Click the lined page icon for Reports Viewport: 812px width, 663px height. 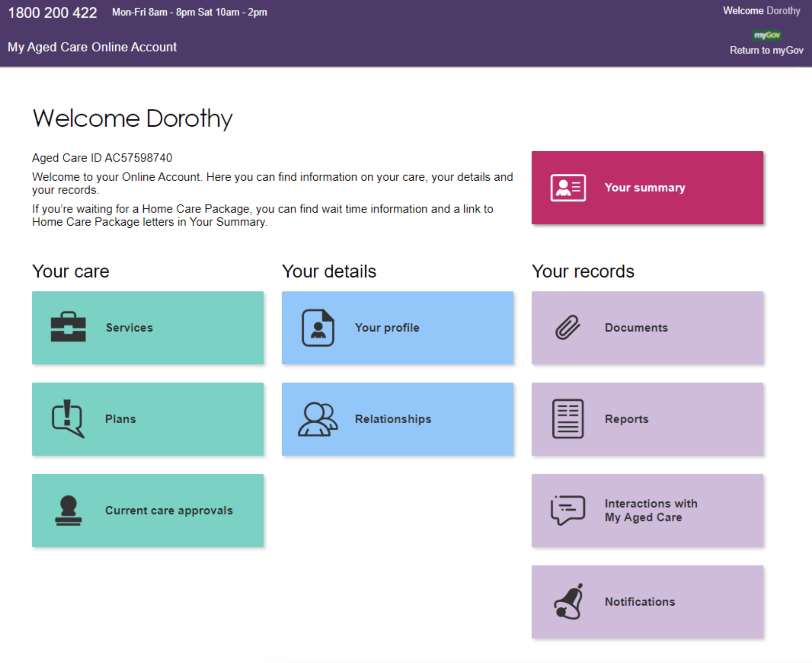coord(568,419)
